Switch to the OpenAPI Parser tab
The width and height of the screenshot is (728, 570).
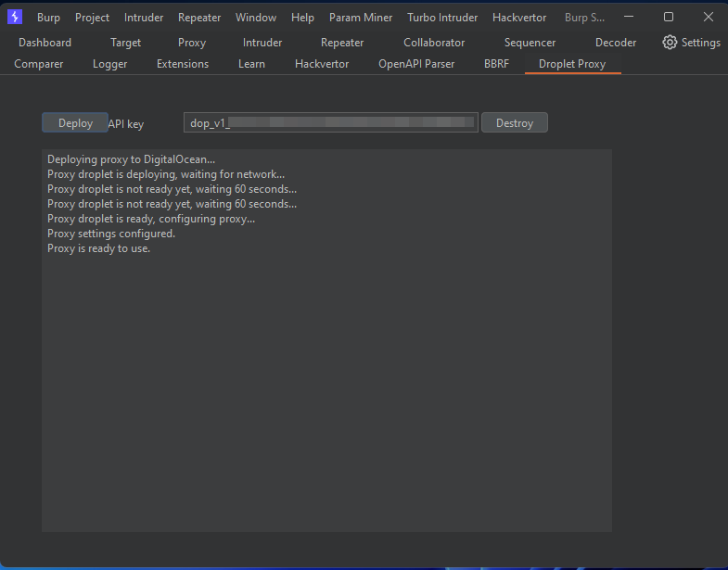pos(416,64)
